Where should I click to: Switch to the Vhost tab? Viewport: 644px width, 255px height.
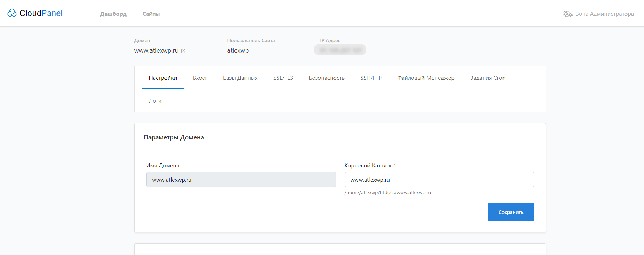[200, 78]
